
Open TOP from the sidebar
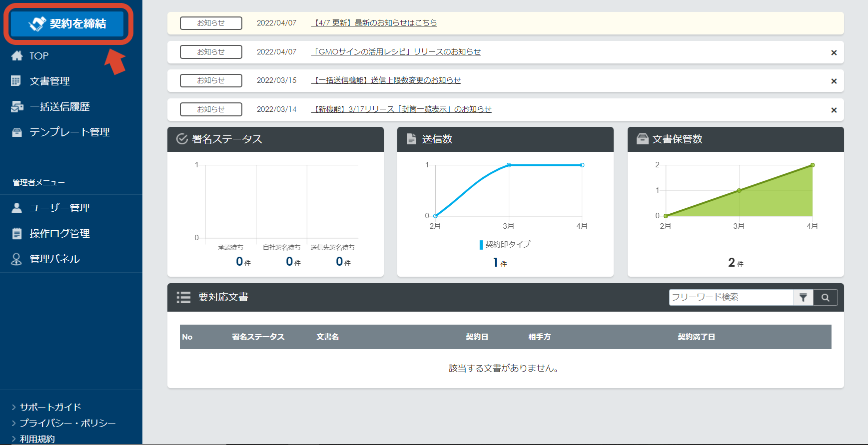[39, 56]
